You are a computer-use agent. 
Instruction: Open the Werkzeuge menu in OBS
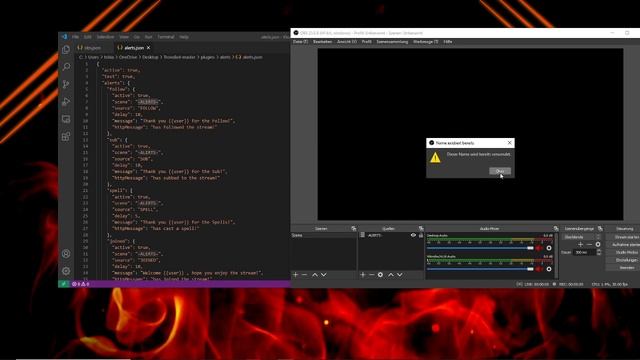pos(426,42)
